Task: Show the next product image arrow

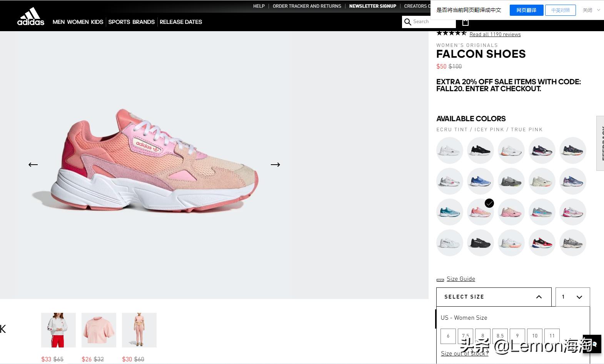Action: 275,165
